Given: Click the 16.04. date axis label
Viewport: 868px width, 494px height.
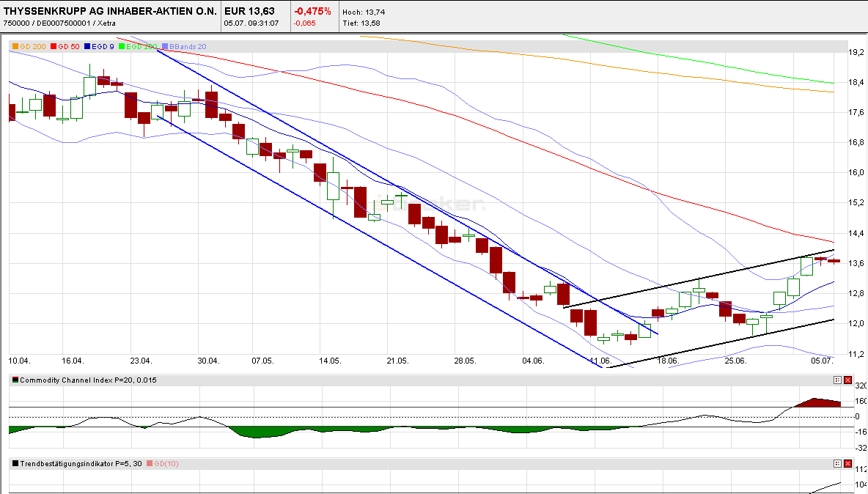Looking at the screenshot, I should tap(73, 361).
